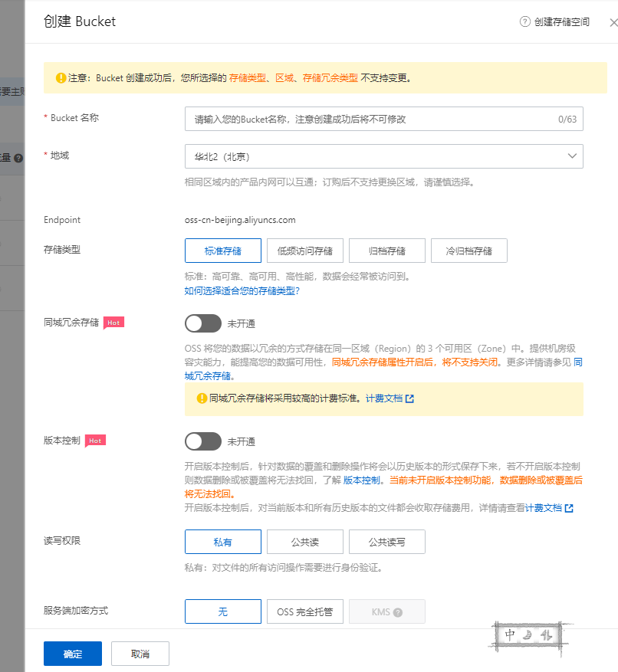Click the moon icon in the IME toolbar
Image resolution: width=618 pixels, height=672 pixels.
pos(528,634)
